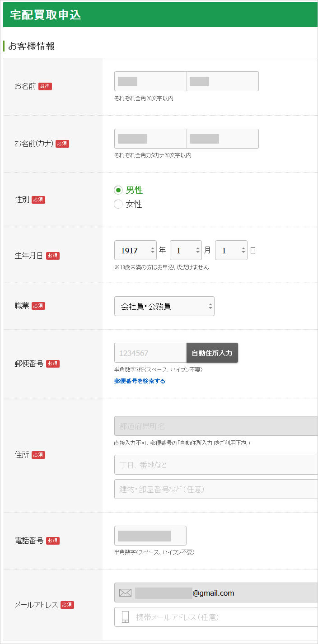
Task: Select the 男性 gender option
Action: click(118, 190)
